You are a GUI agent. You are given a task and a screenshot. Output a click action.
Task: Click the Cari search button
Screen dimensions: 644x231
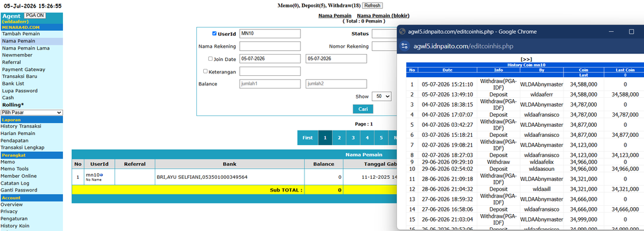pyautogui.click(x=363, y=109)
